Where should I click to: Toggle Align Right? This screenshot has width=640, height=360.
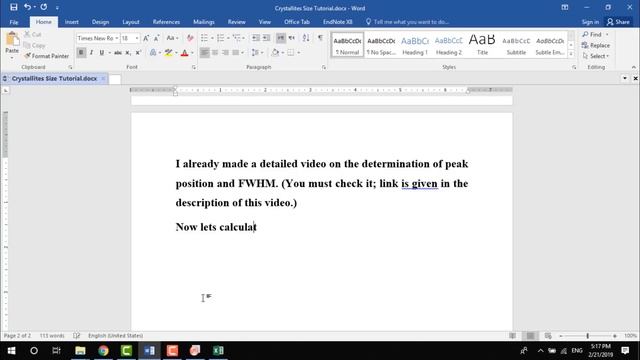[225, 53]
